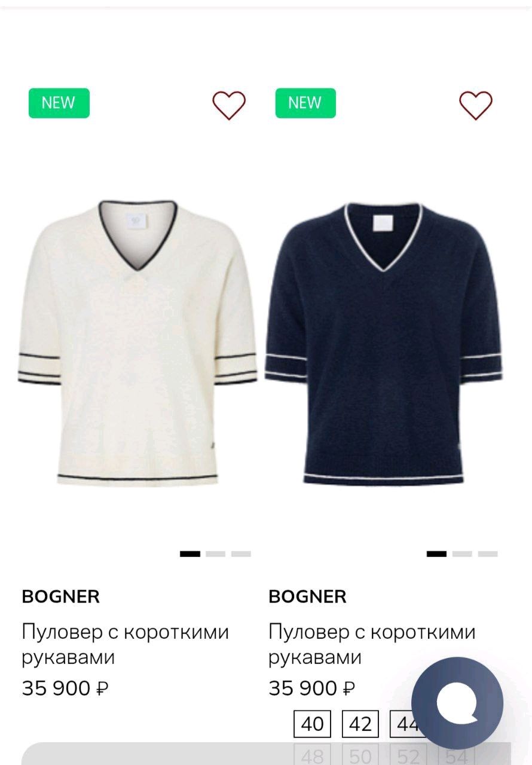Screen dimensions: 532x765
Task: Click navy pullover price 35 900 ₽
Action: coord(312,688)
